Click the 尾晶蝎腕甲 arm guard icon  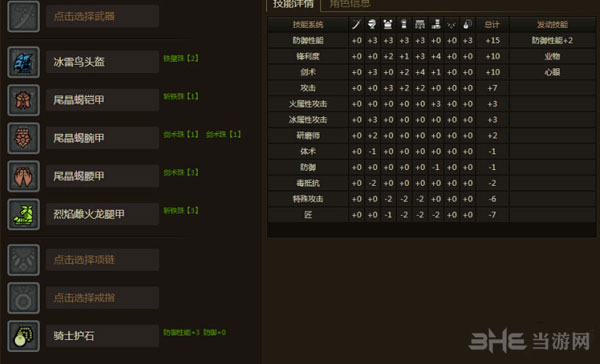(x=23, y=138)
